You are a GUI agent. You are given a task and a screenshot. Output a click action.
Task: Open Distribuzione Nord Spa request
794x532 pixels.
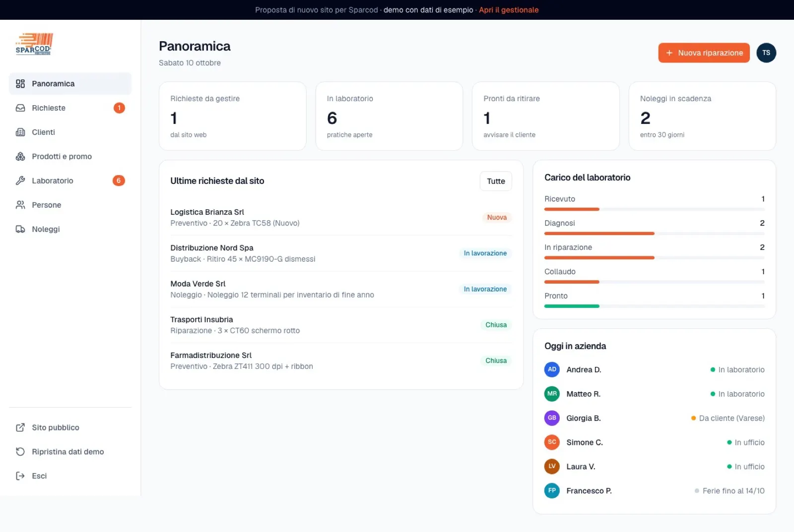click(341, 253)
